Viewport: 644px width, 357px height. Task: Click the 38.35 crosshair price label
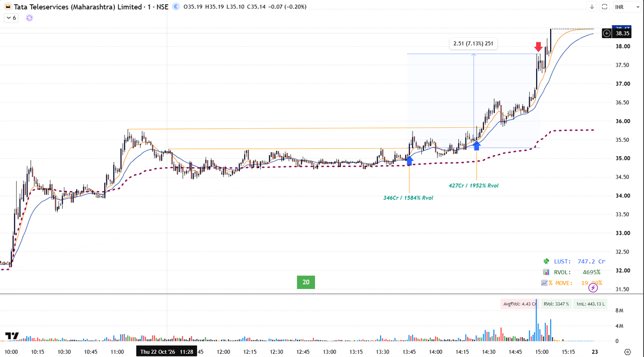(x=623, y=33)
